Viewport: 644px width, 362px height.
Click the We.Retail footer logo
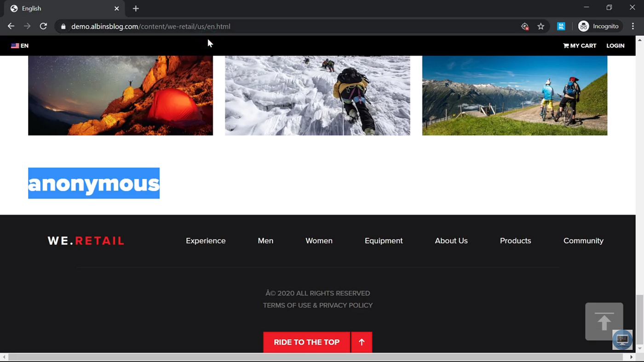click(x=86, y=241)
